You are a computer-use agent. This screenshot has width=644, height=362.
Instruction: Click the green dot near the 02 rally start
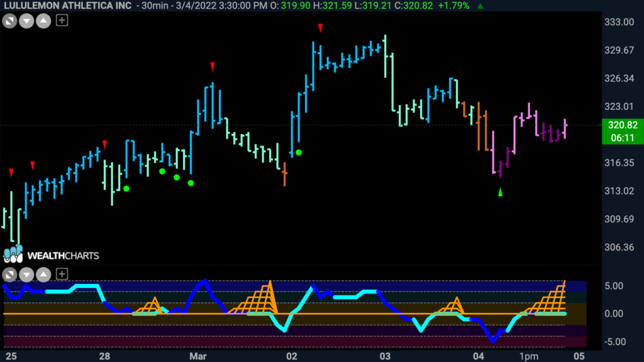[x=299, y=153]
